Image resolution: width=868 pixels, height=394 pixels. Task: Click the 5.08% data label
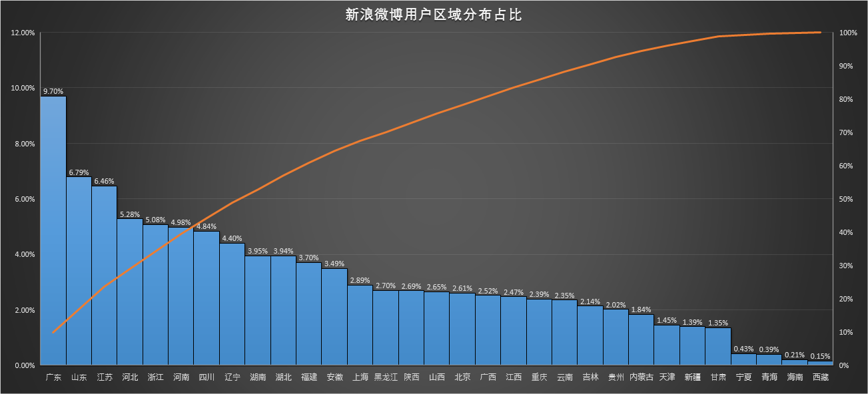coord(156,220)
